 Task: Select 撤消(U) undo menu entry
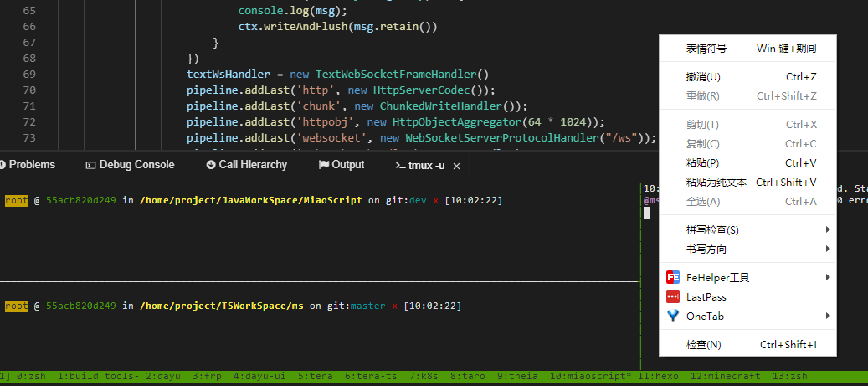pos(747,77)
